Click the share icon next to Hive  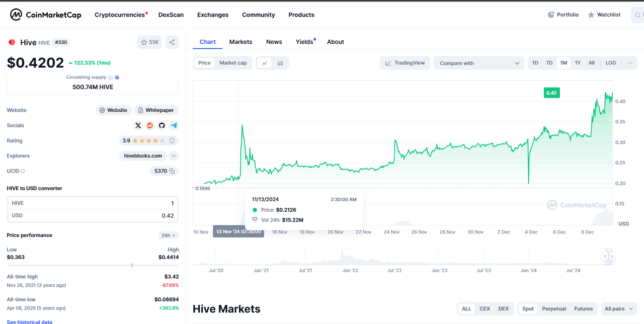(x=172, y=42)
